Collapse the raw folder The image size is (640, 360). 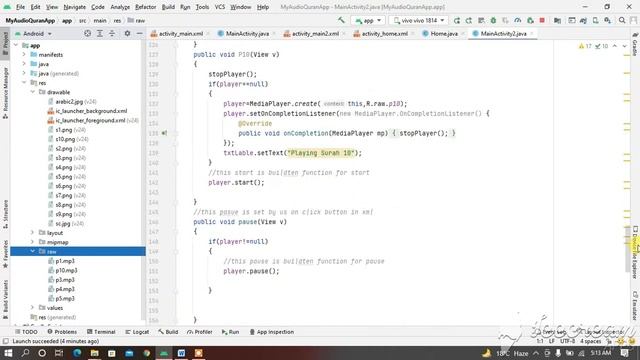click(33, 251)
